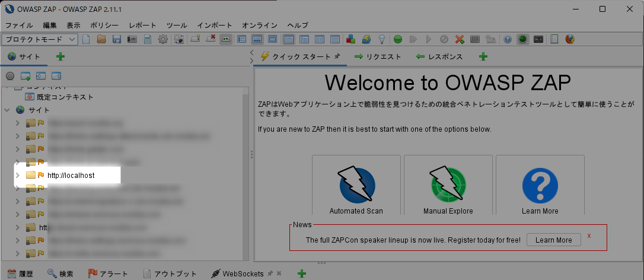Add a tab with plus beside WebSockets
The image size is (644, 280).
click(x=302, y=273)
